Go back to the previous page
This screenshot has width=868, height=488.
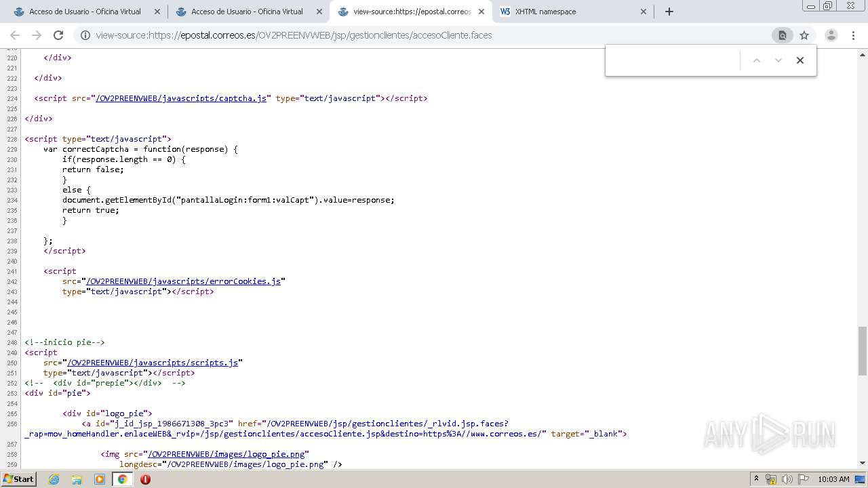pyautogui.click(x=15, y=35)
